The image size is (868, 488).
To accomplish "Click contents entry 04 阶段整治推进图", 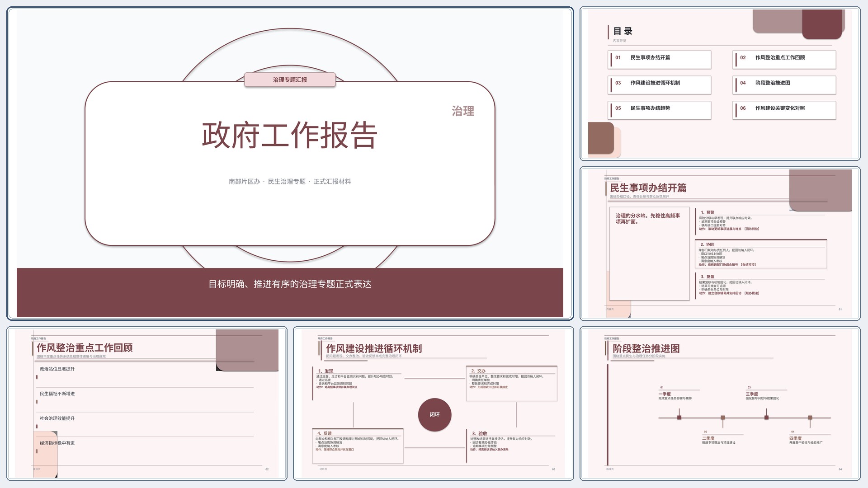I will point(784,85).
